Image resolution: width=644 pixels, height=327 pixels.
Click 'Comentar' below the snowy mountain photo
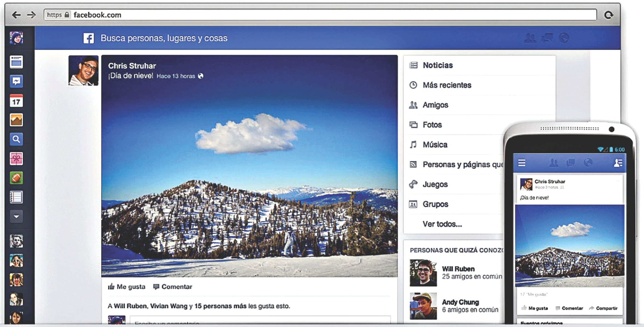[x=173, y=287]
